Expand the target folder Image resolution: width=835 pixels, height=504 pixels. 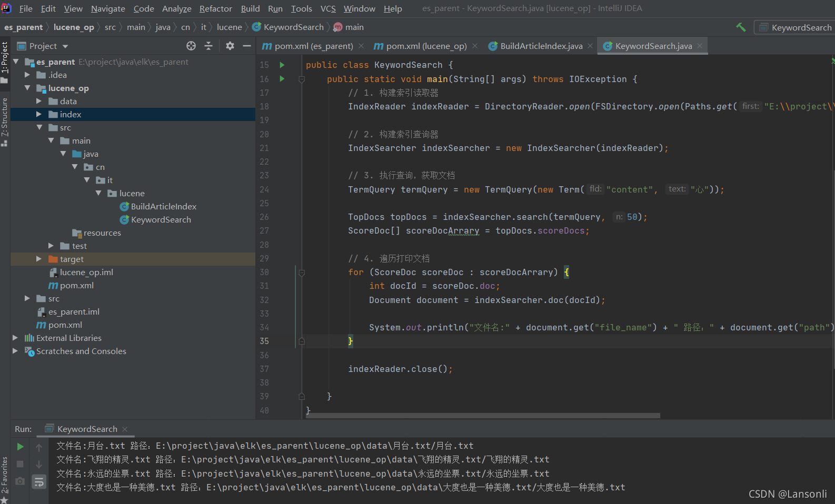[39, 259]
